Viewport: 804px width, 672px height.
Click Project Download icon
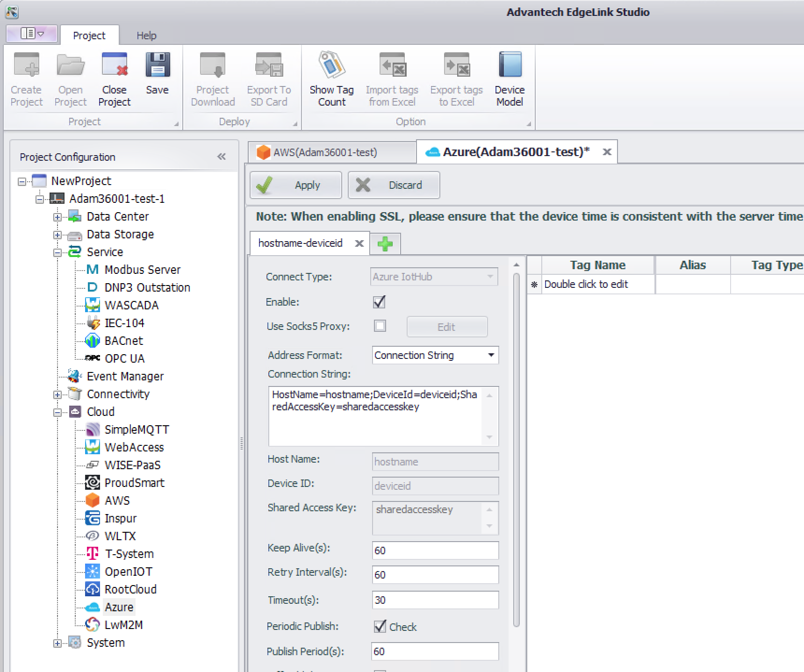point(213,64)
